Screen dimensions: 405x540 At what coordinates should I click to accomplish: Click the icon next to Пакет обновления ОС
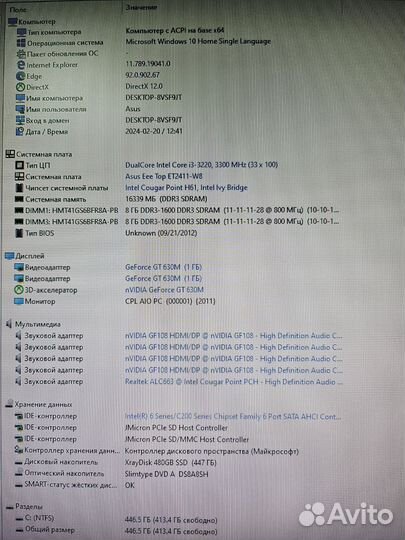pos(21,54)
